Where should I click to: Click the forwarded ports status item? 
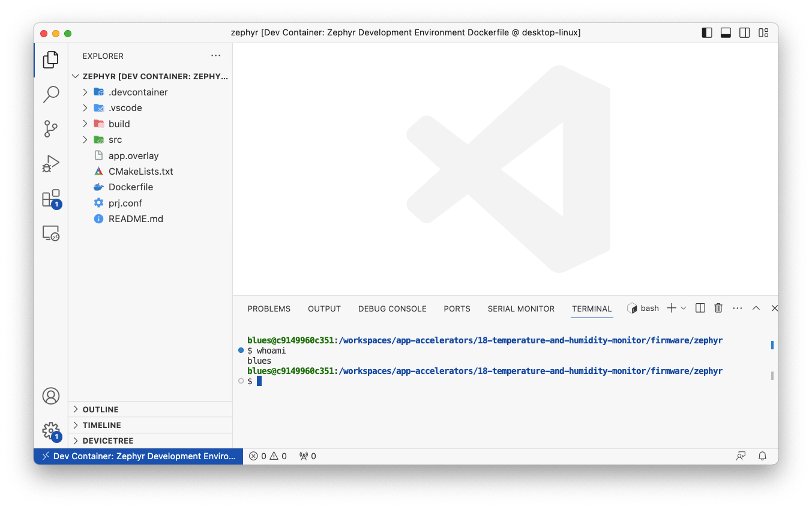coord(307,456)
